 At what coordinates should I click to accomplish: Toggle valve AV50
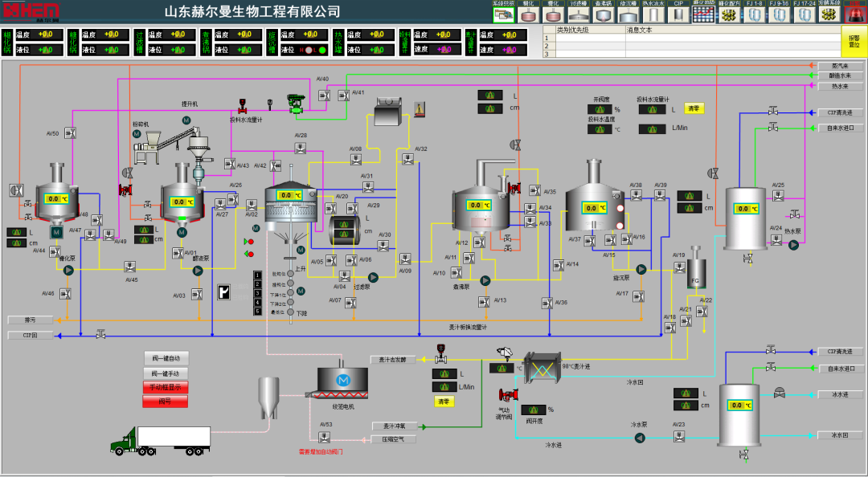pyautogui.click(x=70, y=132)
